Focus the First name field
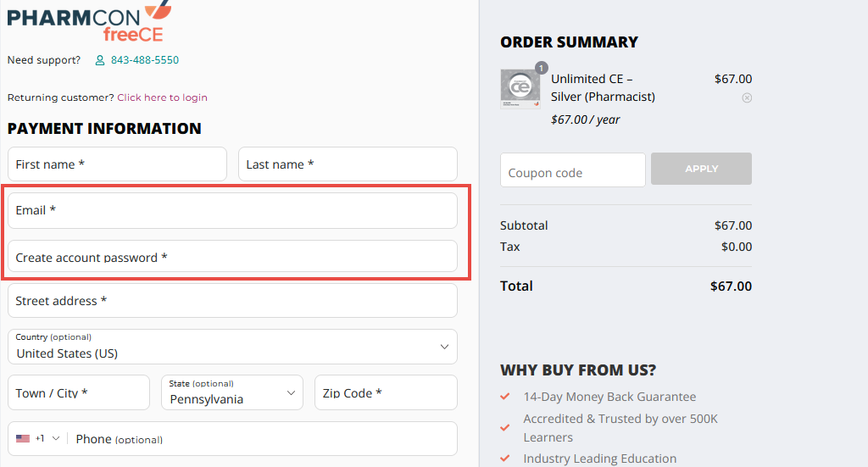The image size is (868, 467). click(117, 164)
